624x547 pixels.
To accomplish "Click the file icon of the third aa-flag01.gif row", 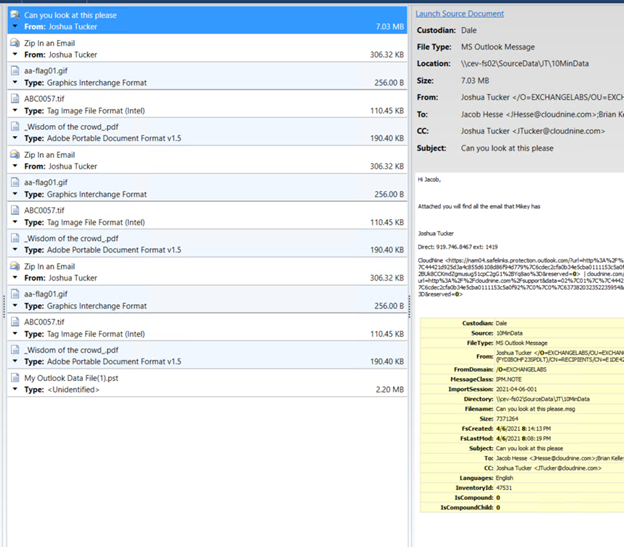I will point(15,294).
